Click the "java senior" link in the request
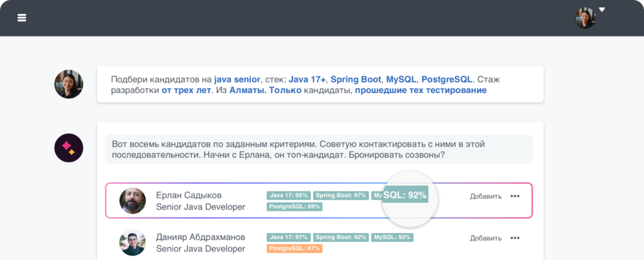644x260 pixels. [237, 79]
